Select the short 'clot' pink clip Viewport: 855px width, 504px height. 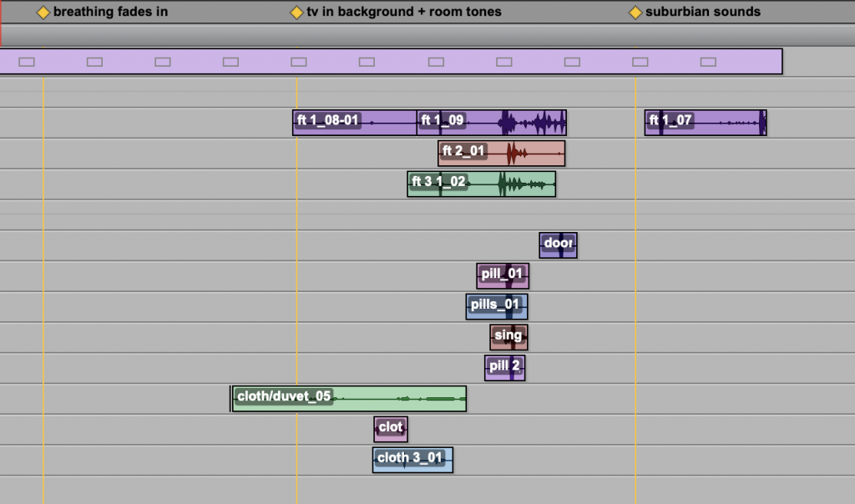point(391,430)
